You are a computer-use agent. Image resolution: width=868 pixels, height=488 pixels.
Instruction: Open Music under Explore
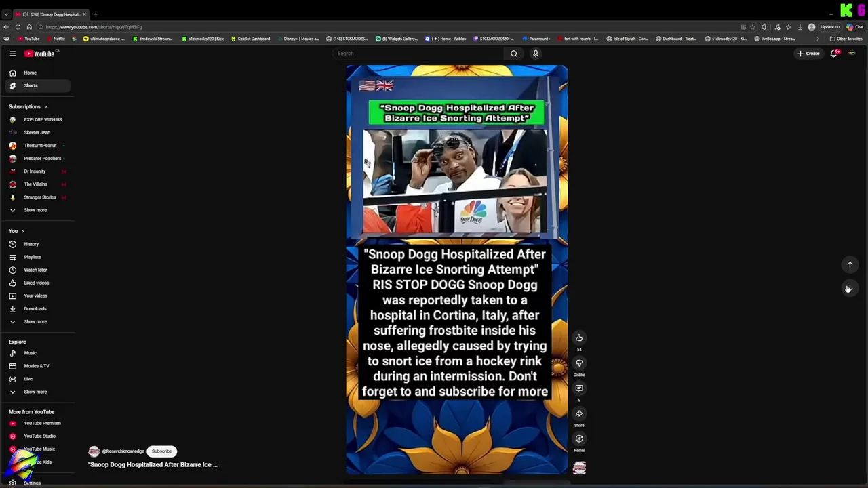click(37, 353)
